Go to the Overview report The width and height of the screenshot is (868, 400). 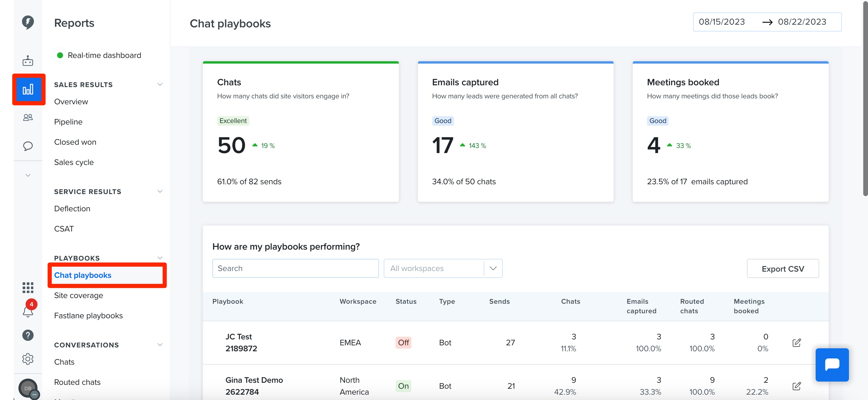(71, 102)
